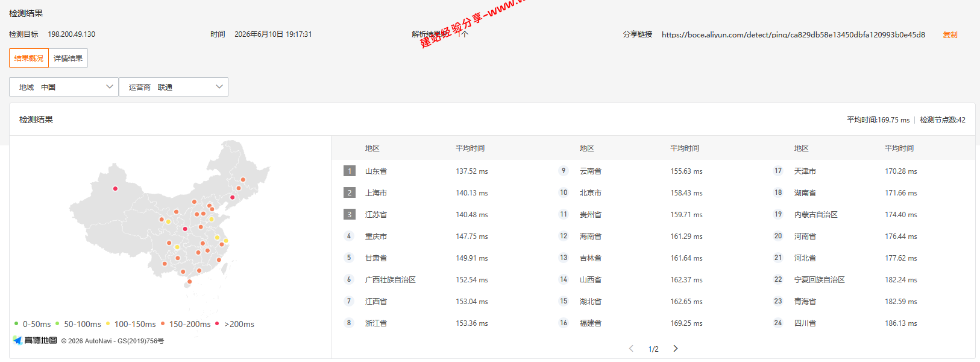Click rank badge 1 for 山东省

350,171
